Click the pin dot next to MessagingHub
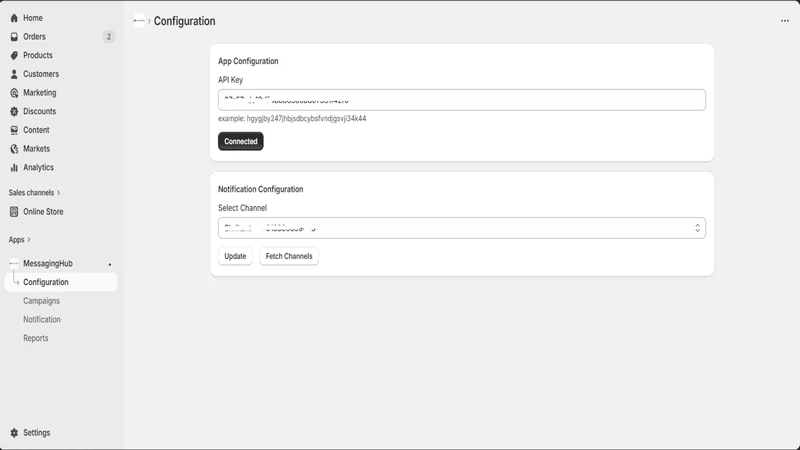This screenshot has width=800, height=450. [110, 264]
